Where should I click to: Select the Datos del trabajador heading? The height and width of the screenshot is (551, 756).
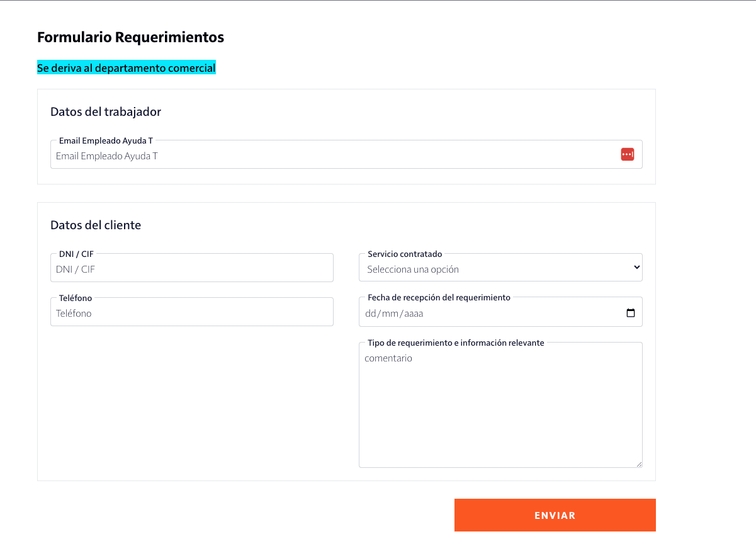pos(106,111)
